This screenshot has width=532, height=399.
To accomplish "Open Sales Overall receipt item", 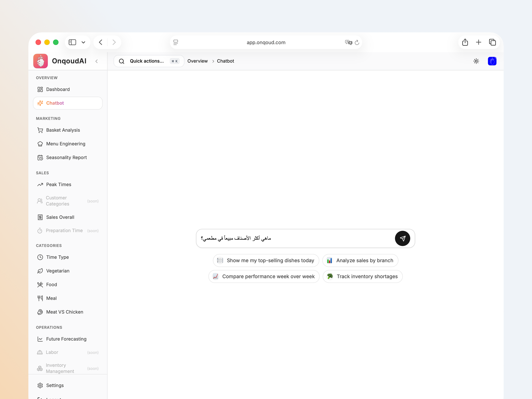I will (60, 217).
